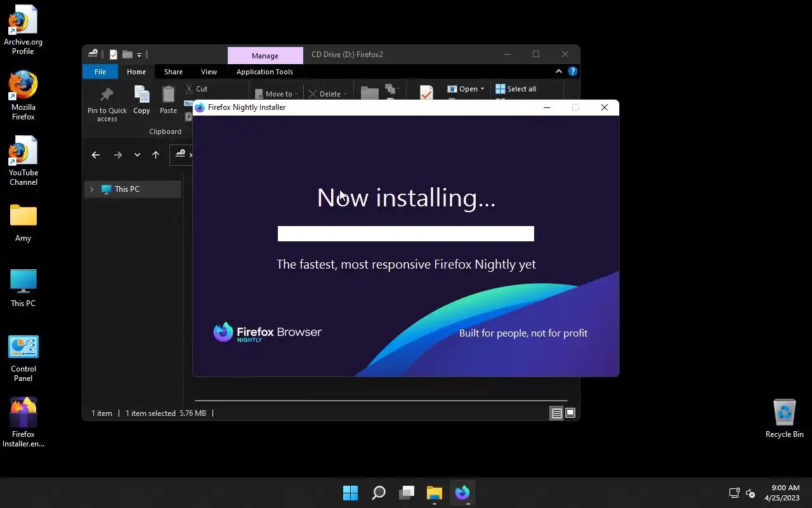Close the Firefox Nightly Installer window
812x508 pixels.
605,107
